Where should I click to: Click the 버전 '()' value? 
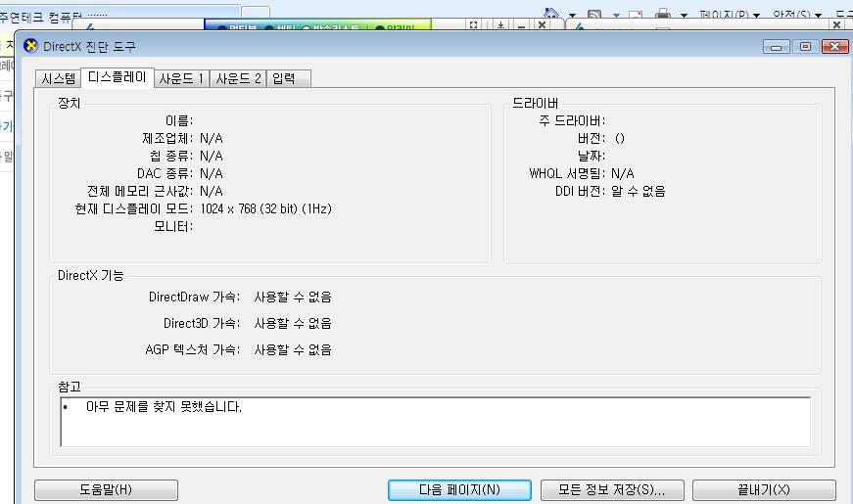pyautogui.click(x=620, y=139)
